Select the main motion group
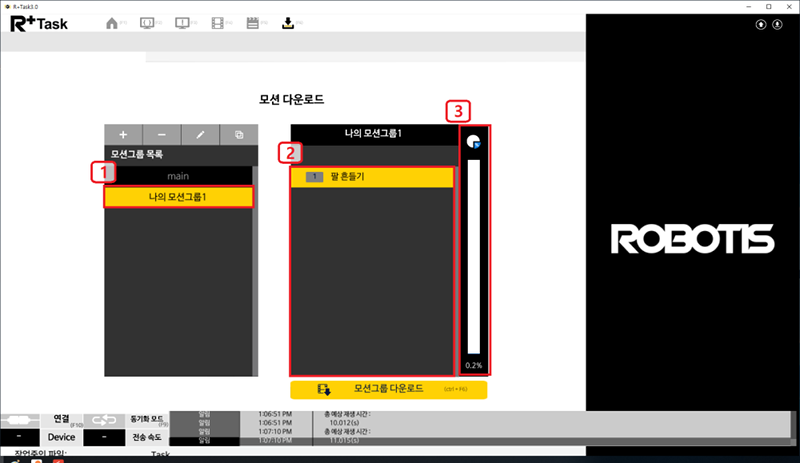 click(177, 175)
